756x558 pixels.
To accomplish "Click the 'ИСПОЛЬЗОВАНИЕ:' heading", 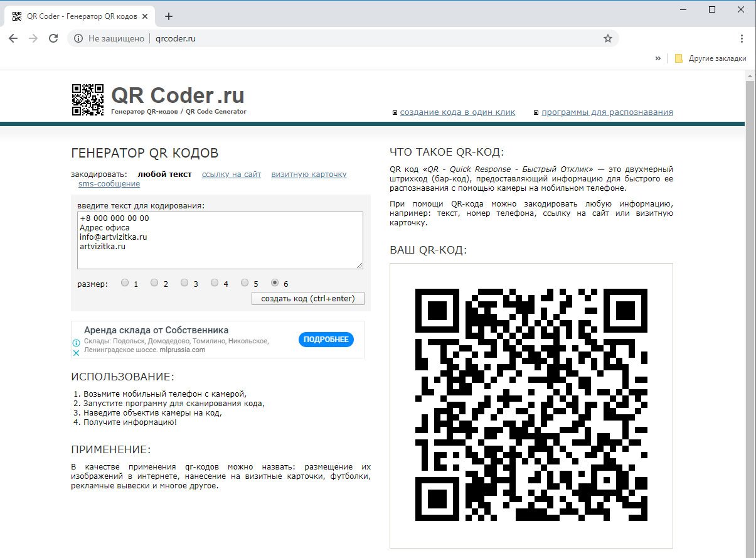I will click(122, 377).
